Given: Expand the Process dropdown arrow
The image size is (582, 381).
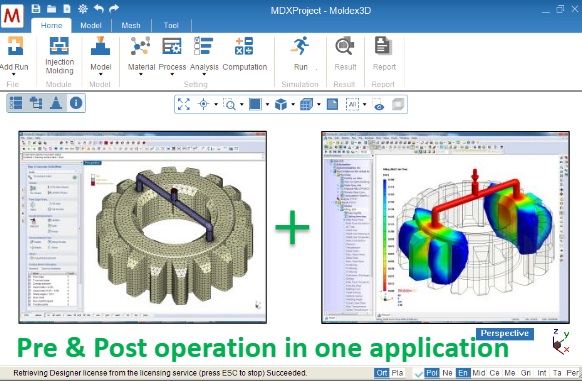Looking at the screenshot, I should point(172,74).
